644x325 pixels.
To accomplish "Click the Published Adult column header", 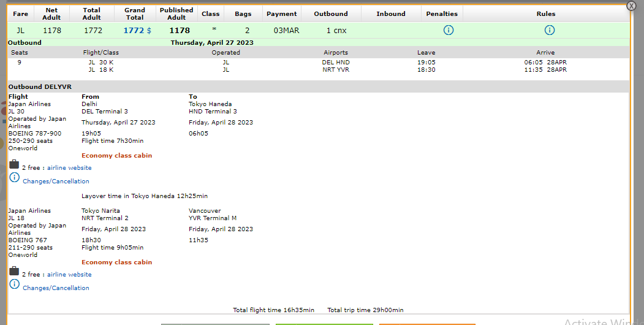I will 176,13.
